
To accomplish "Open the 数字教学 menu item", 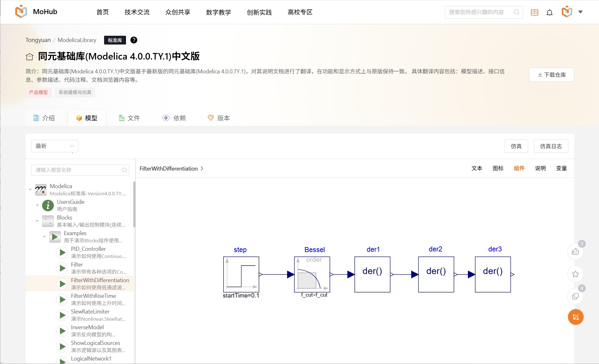I will pos(218,12).
